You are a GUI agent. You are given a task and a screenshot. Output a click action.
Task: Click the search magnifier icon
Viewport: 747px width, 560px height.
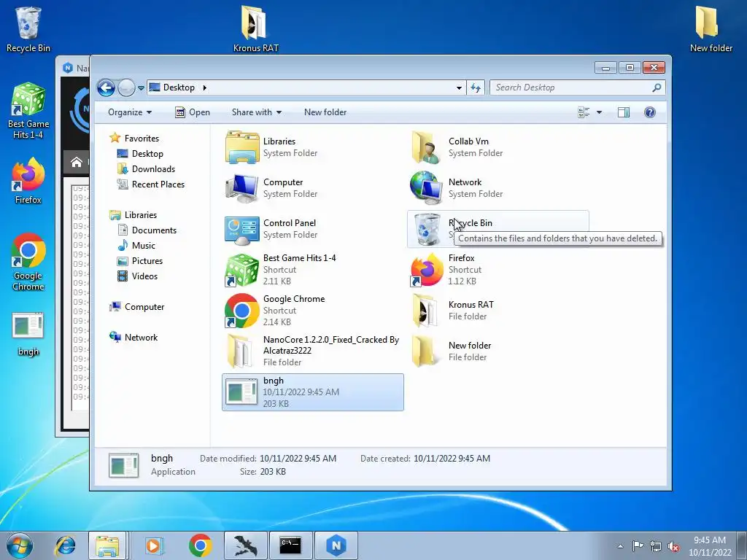point(657,87)
